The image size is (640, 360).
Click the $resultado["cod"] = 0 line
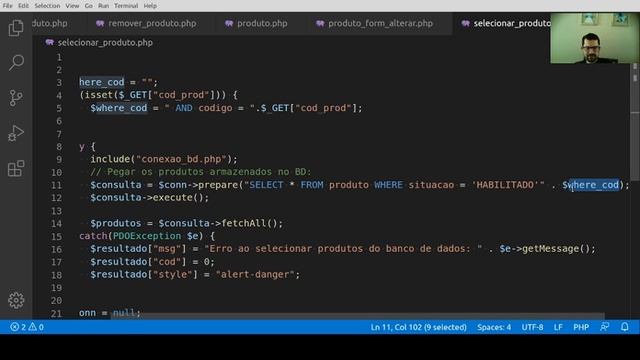[x=152, y=262]
